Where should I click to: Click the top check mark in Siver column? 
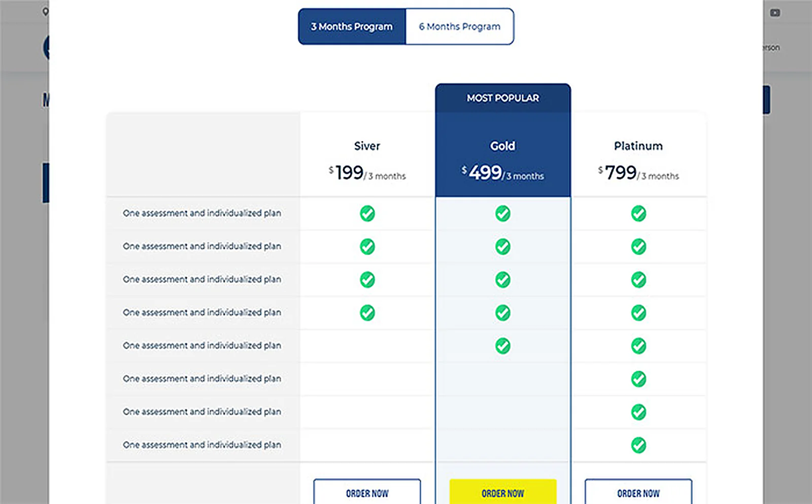coord(367,213)
